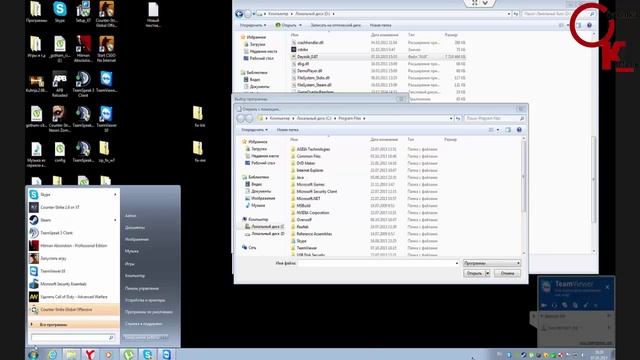The height and width of the screenshot is (360, 640).
Task: Select the Internet Explorer folder row
Action: (364, 170)
